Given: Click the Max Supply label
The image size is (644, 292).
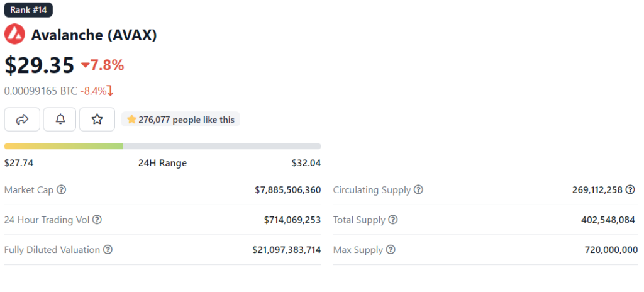Looking at the screenshot, I should click(x=358, y=250).
